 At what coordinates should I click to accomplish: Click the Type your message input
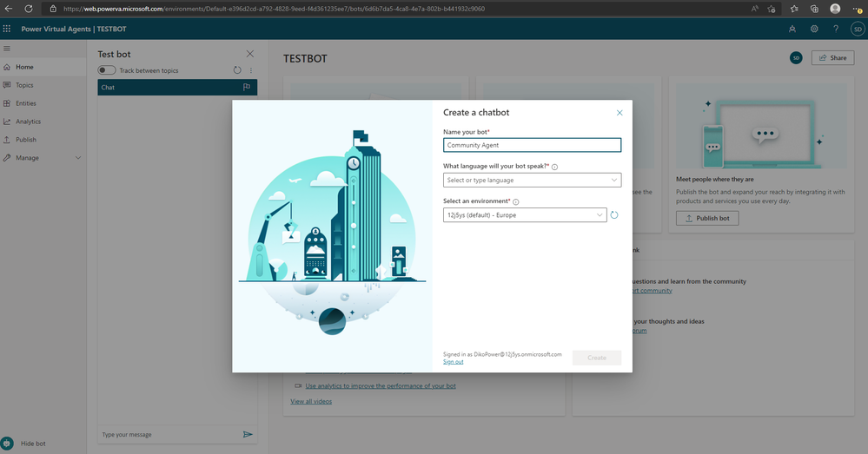click(x=170, y=435)
